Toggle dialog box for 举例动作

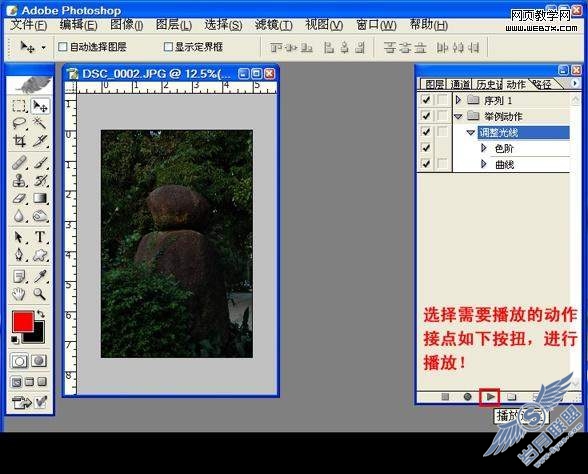click(443, 116)
